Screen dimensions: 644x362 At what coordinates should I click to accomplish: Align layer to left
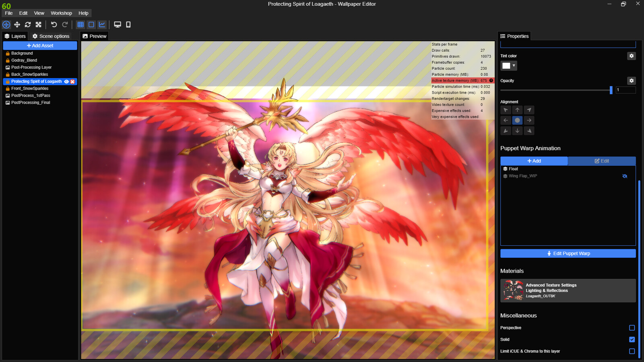point(506,120)
